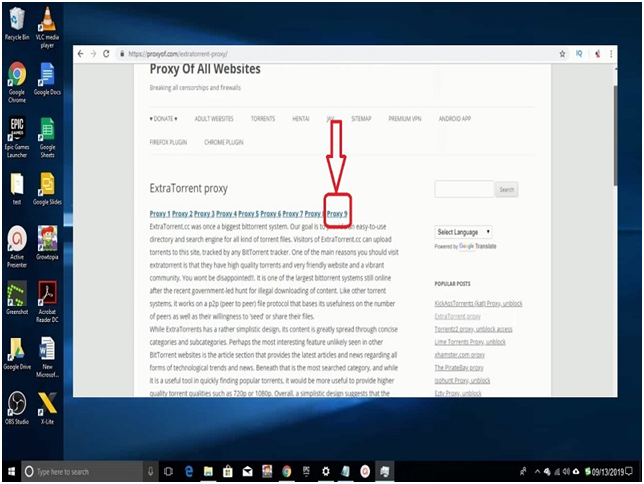Click the Proxy 3 link
Viewport: 644px width, 484px height.
[204, 214]
